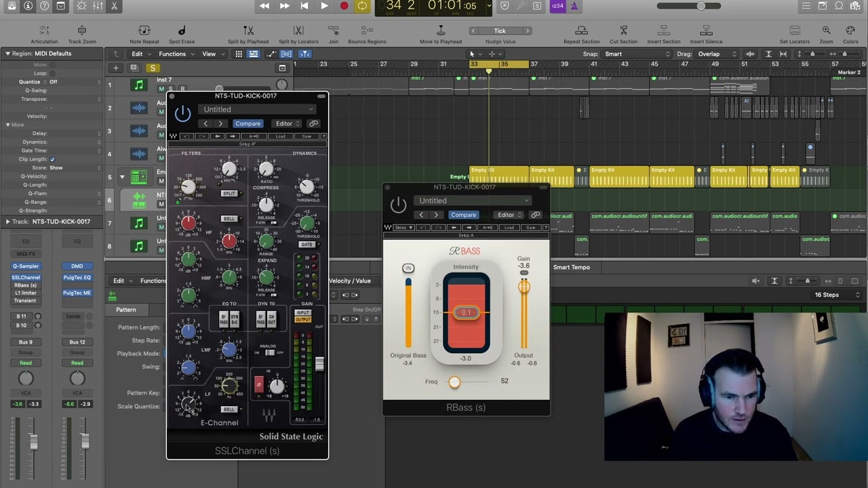Screen dimensions: 868x488
Task: Open the Quick Help question-mark icon
Action: (44, 6)
